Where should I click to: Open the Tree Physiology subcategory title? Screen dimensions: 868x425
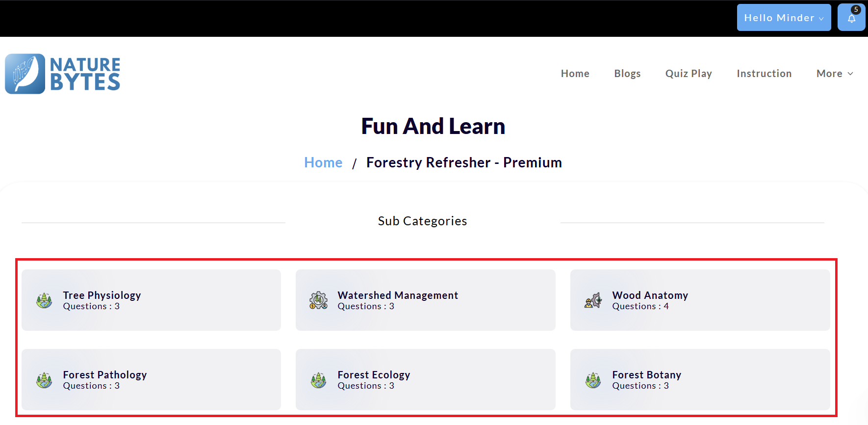click(x=102, y=295)
